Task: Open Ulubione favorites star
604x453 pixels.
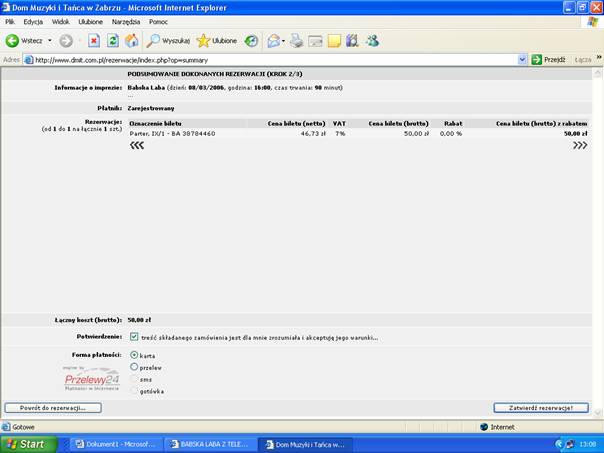Action: (x=217, y=41)
